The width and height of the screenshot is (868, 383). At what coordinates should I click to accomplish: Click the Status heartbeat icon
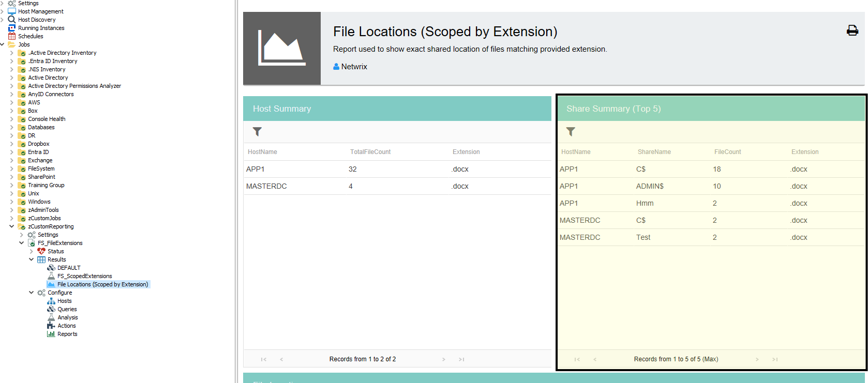pos(41,251)
